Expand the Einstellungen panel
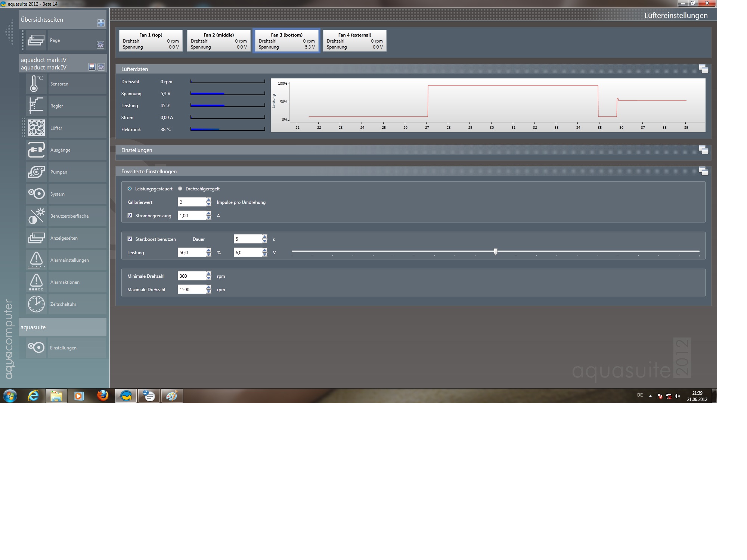The width and height of the screenshot is (747, 560). point(703,150)
